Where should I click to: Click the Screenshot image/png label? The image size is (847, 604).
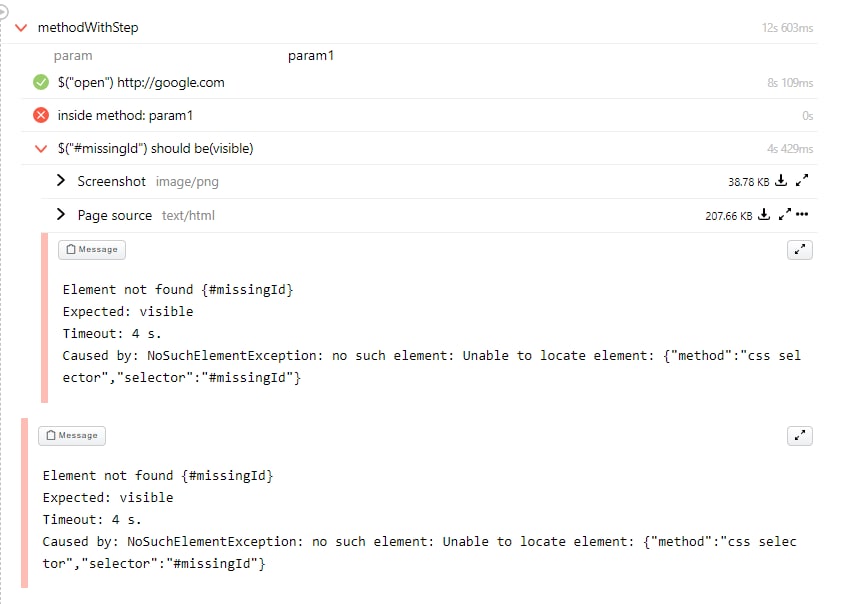coord(148,182)
